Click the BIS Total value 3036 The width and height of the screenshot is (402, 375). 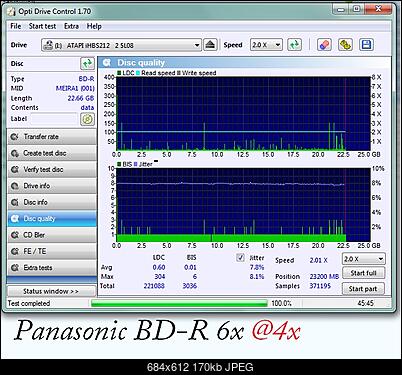(190, 286)
